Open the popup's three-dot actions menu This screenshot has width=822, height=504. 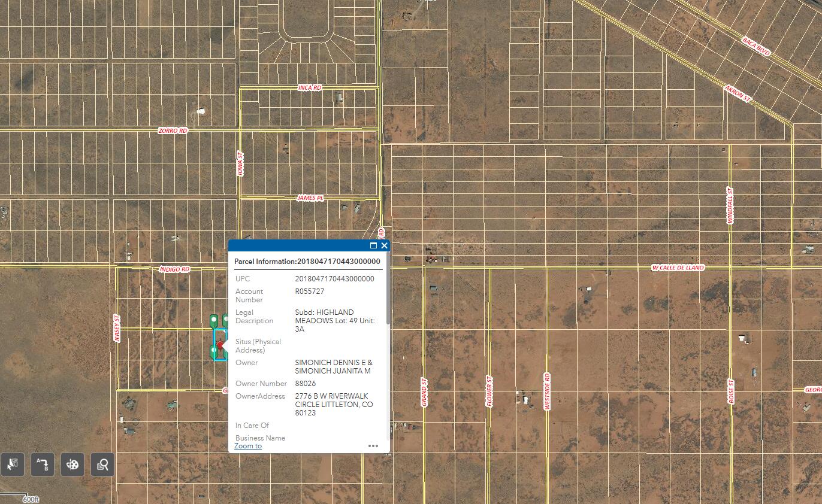point(373,446)
